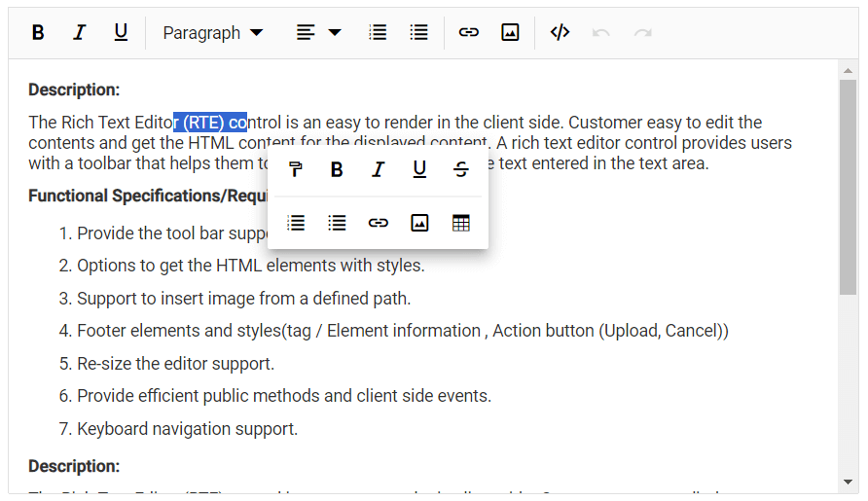Screen dimensions: 868x501
Task: Click the Insert Image icon in main toolbar
Action: point(510,32)
